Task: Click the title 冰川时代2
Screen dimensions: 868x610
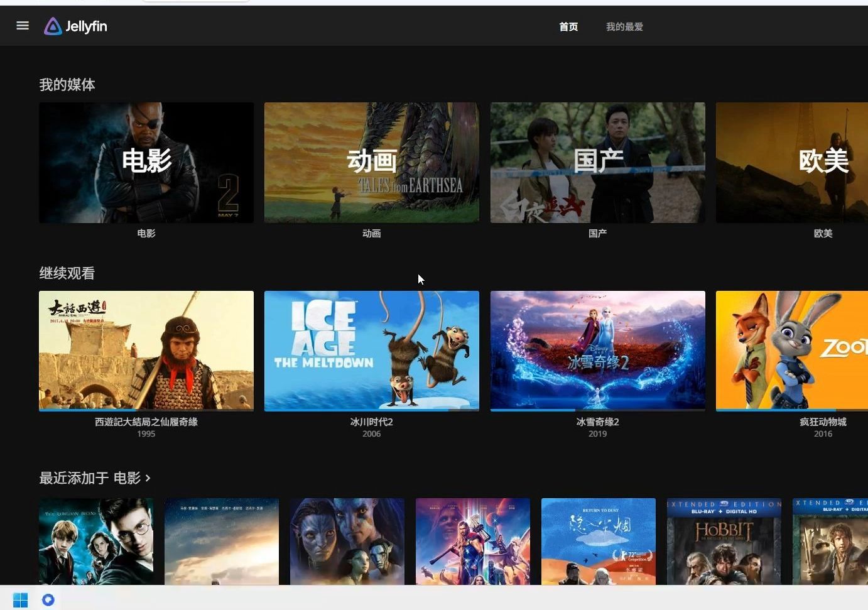Action: [372, 422]
